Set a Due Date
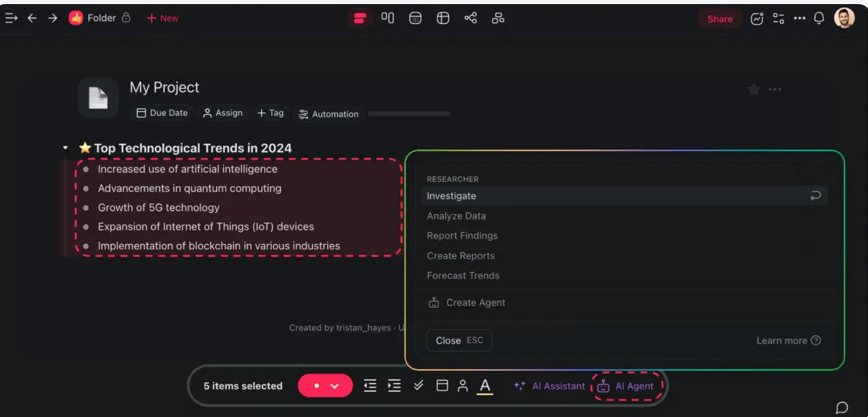Viewport: 868px width, 417px height. click(x=162, y=113)
